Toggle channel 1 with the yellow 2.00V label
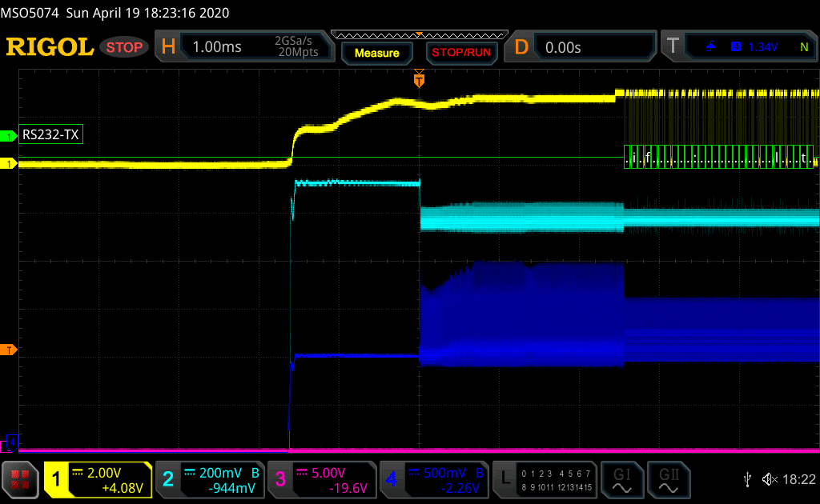Image resolution: width=820 pixels, height=504 pixels. pos(98,479)
